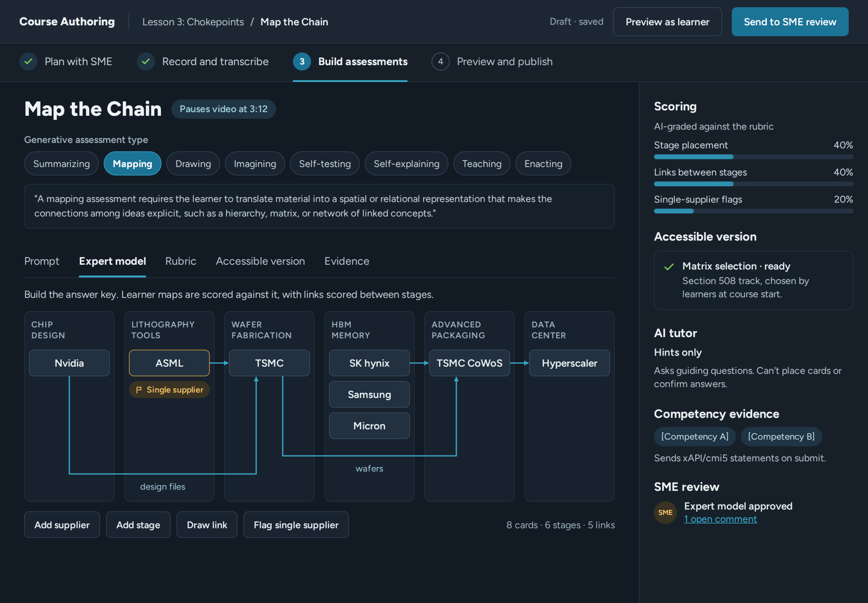The image size is (868, 603).
Task: Click the Record and transcribe checkmark icon
Action: tap(146, 61)
